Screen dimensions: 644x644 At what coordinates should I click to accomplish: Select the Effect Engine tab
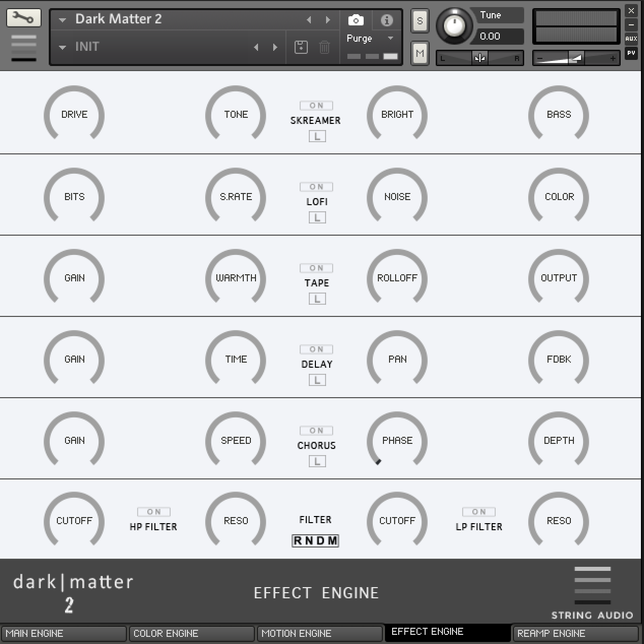tap(447, 632)
